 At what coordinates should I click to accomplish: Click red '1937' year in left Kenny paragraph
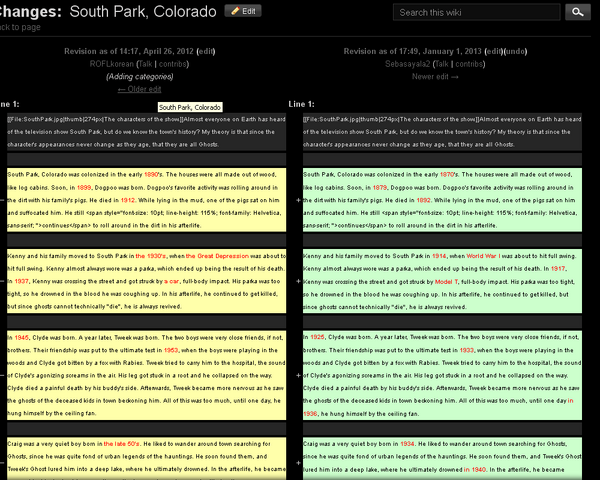click(22, 281)
